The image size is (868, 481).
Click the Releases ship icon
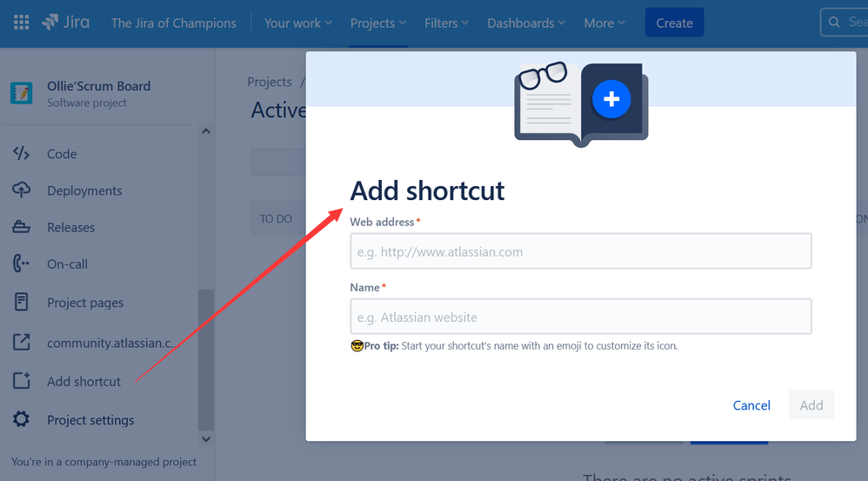[21, 227]
